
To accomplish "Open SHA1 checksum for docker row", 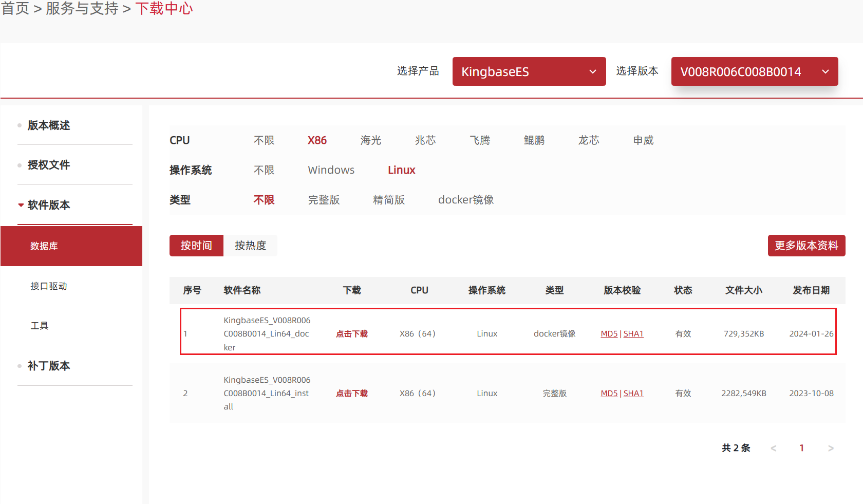I will [633, 334].
